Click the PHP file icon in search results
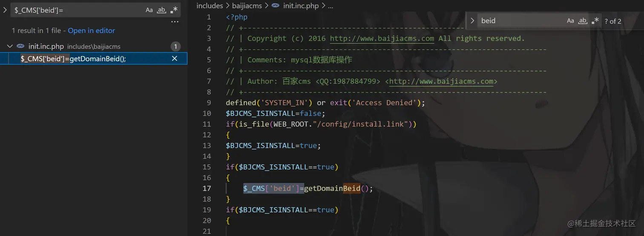Screen dimensions: 644x236 click(x=20, y=46)
